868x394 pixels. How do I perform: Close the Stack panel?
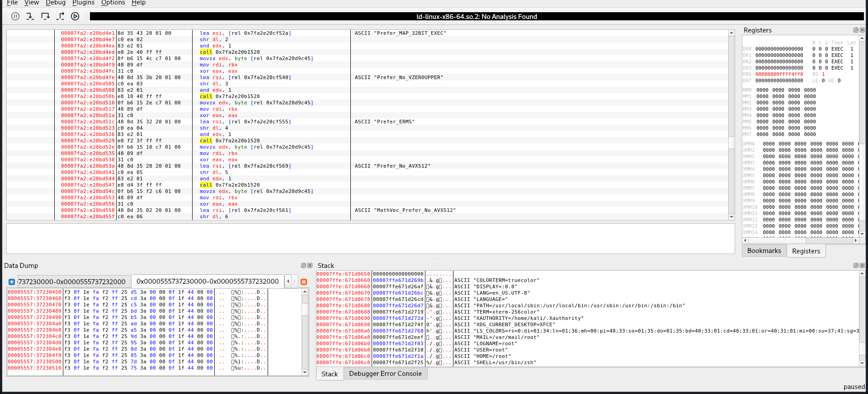862,266
